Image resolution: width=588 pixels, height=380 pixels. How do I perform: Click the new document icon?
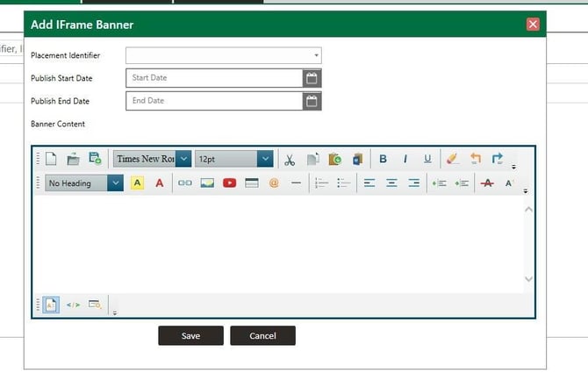52,159
